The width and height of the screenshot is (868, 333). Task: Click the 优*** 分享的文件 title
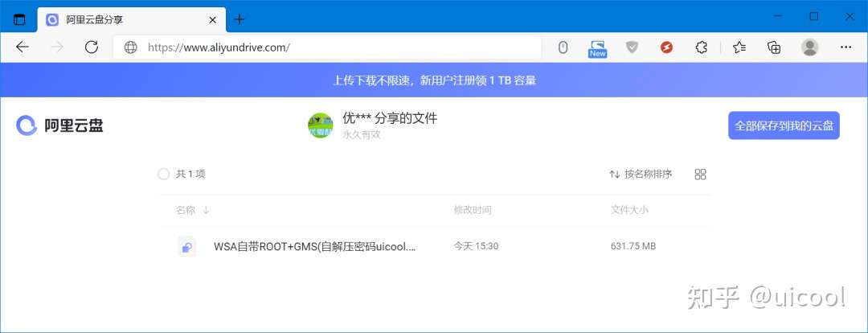(390, 118)
